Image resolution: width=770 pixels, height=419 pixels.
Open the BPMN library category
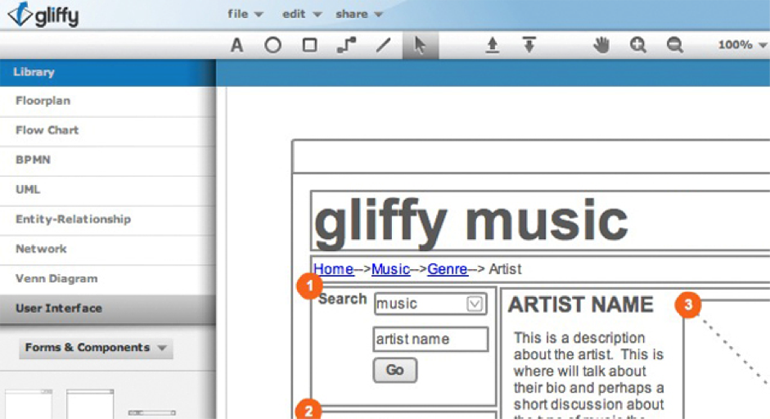tap(108, 160)
